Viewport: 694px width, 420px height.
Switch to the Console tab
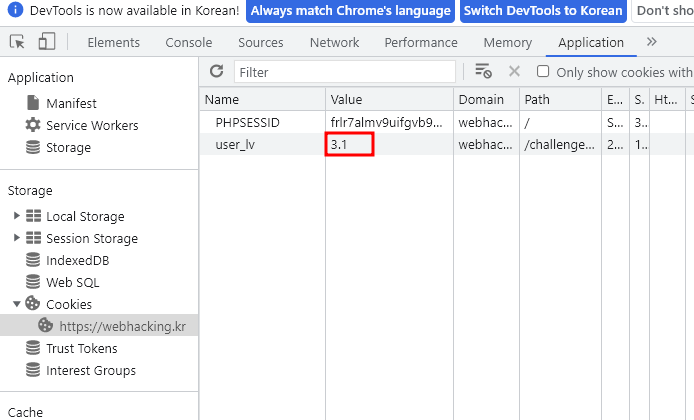(x=189, y=42)
